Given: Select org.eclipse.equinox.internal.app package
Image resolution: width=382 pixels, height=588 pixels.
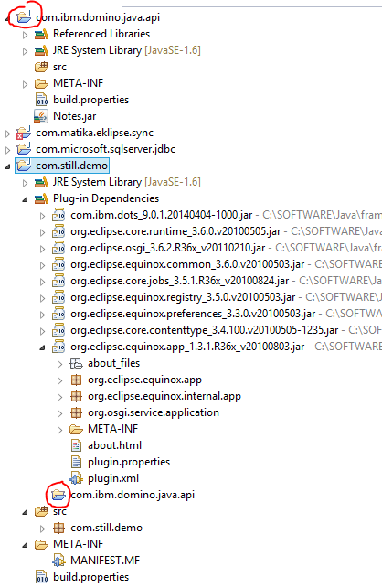Looking at the screenshot, I should (x=164, y=396).
